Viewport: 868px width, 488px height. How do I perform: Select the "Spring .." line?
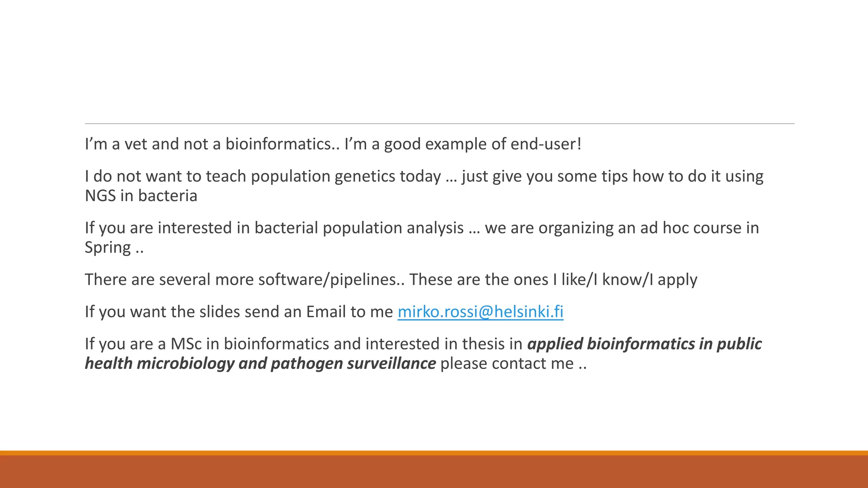click(x=114, y=248)
